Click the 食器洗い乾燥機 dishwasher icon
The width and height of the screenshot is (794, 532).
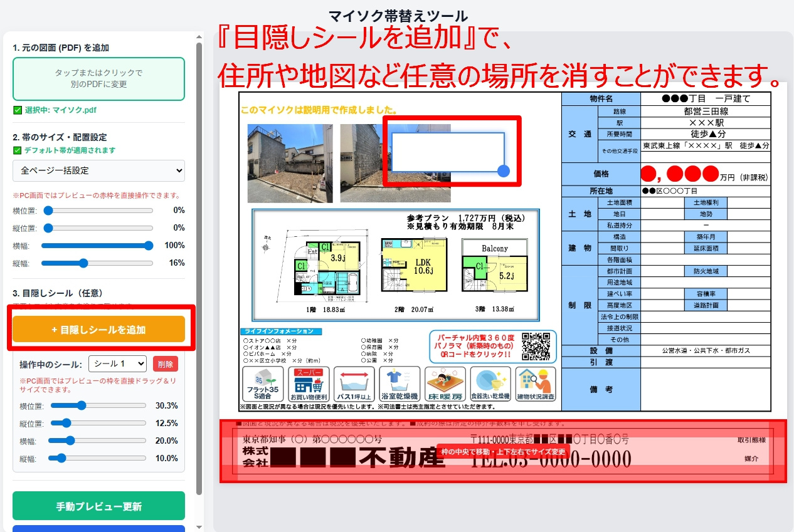tap(490, 384)
